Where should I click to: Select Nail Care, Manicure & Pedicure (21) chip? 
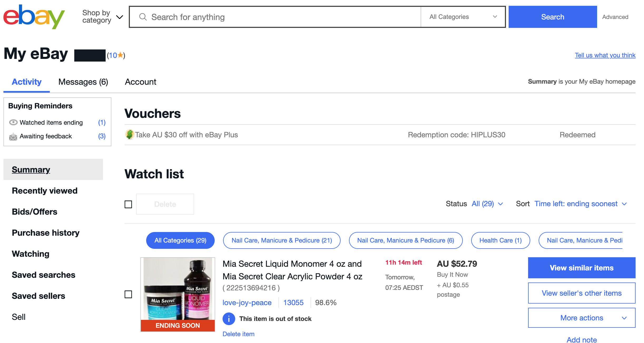pyautogui.click(x=282, y=240)
